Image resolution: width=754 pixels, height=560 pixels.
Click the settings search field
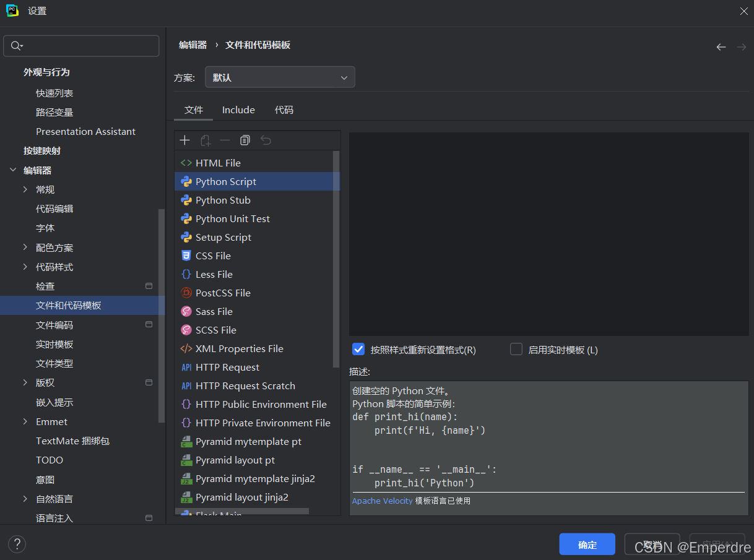pyautogui.click(x=81, y=46)
